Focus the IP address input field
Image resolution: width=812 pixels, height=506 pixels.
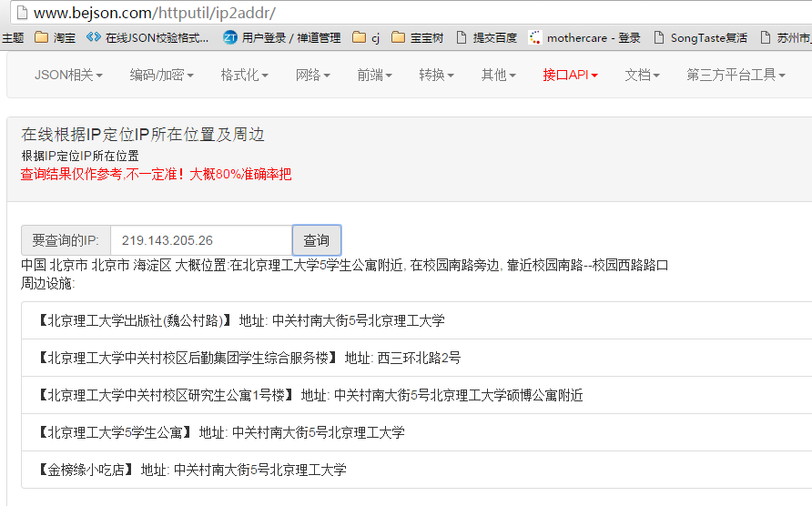pyautogui.click(x=201, y=240)
